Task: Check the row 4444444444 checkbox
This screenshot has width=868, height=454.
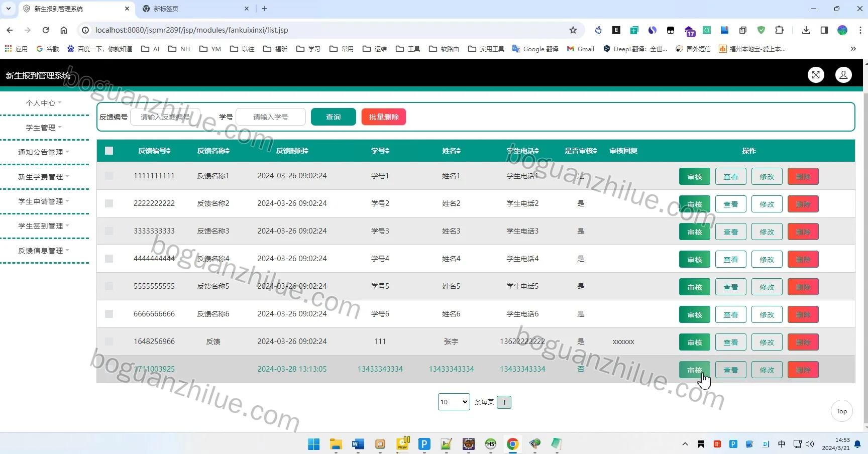Action: 109,259
